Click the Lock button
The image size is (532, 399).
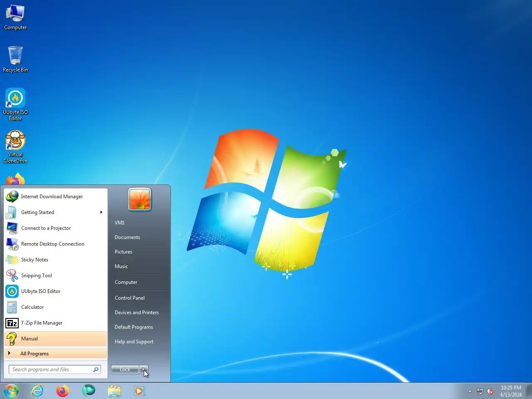pos(125,369)
